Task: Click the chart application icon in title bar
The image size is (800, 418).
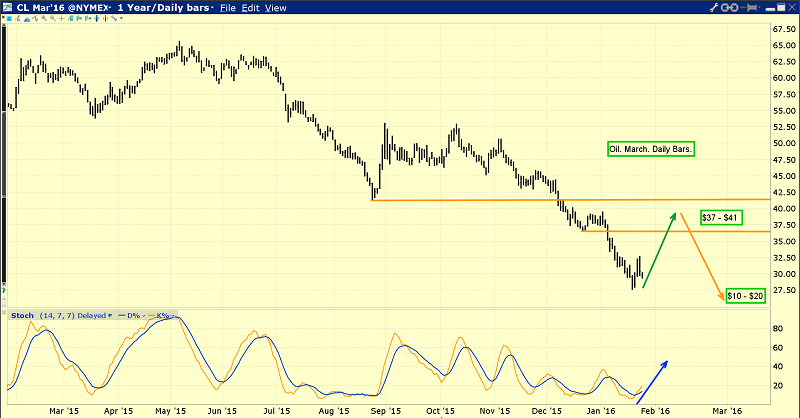Action: click(8, 8)
